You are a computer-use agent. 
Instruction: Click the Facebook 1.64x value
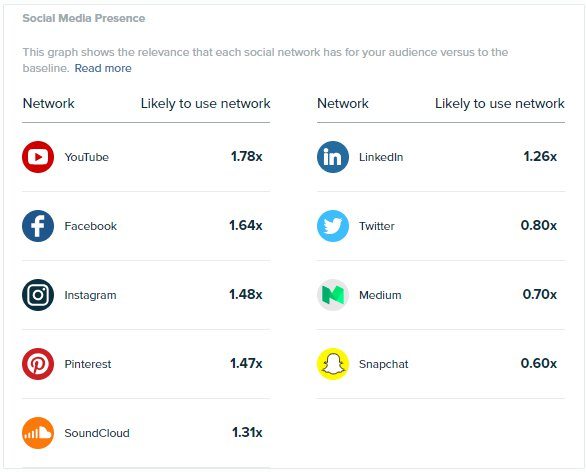[x=246, y=225]
